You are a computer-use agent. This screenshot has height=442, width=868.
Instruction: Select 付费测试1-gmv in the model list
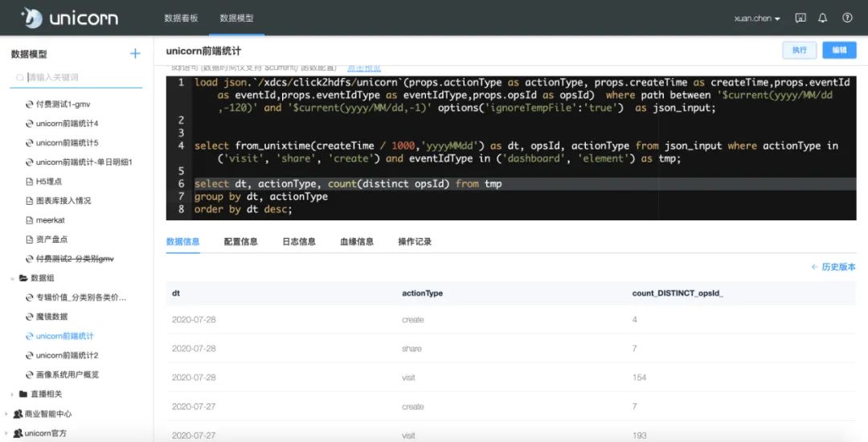[63, 104]
